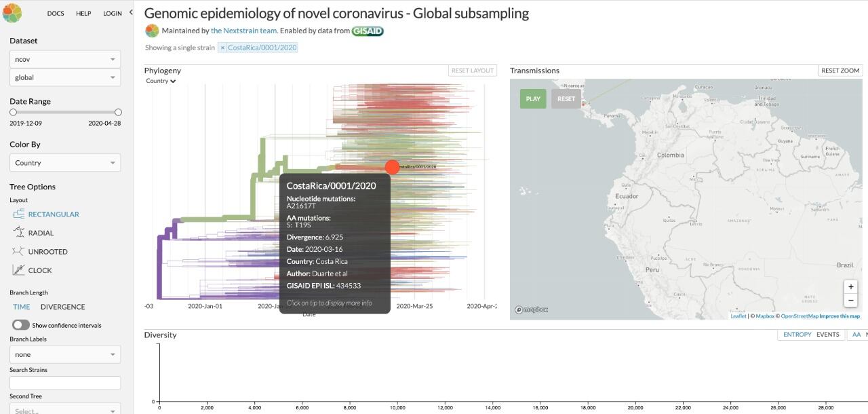Open the Color By Country dropdown
The height and width of the screenshot is (414, 868).
[65, 163]
